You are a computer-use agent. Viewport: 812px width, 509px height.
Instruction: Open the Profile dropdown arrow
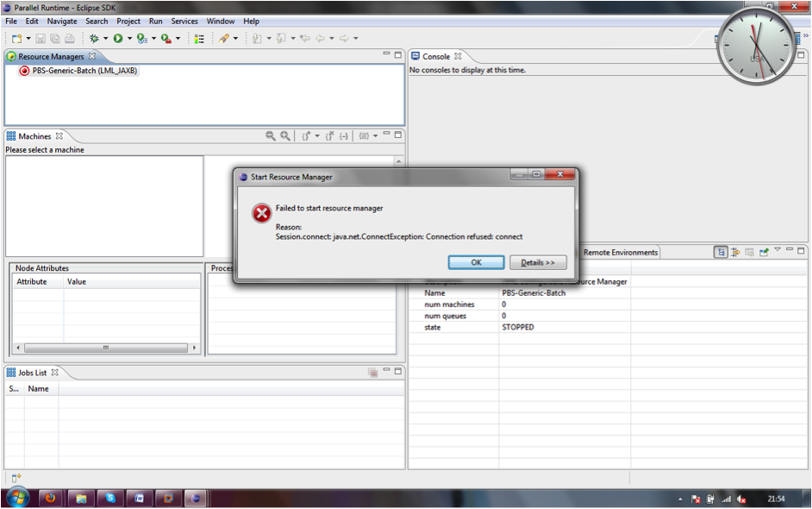pyautogui.click(x=153, y=38)
